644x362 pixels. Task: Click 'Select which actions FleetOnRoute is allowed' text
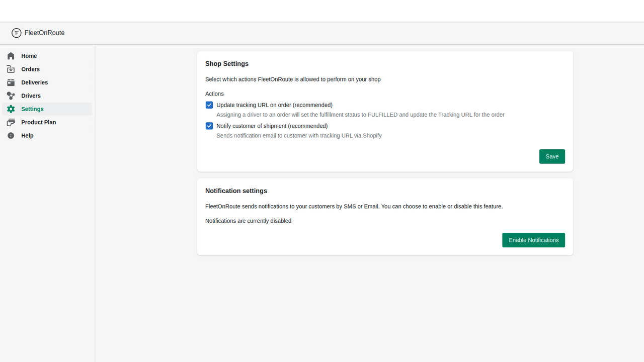coord(293,79)
